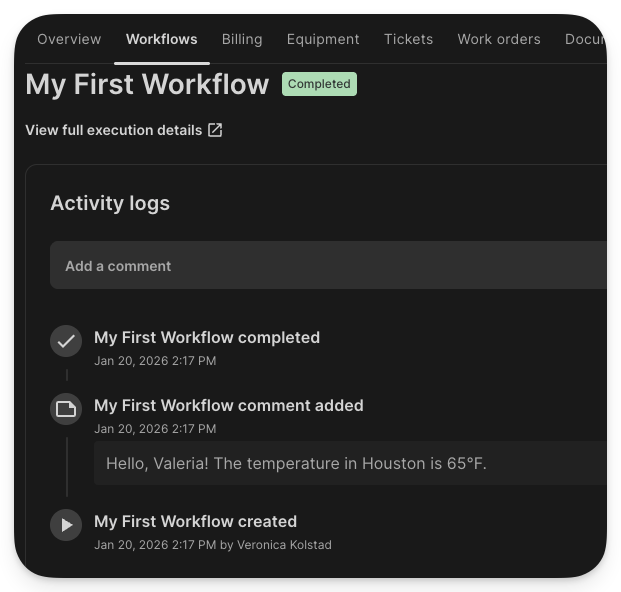Select the "My First Workflow created" log entry
621x592 pixels.
195,522
